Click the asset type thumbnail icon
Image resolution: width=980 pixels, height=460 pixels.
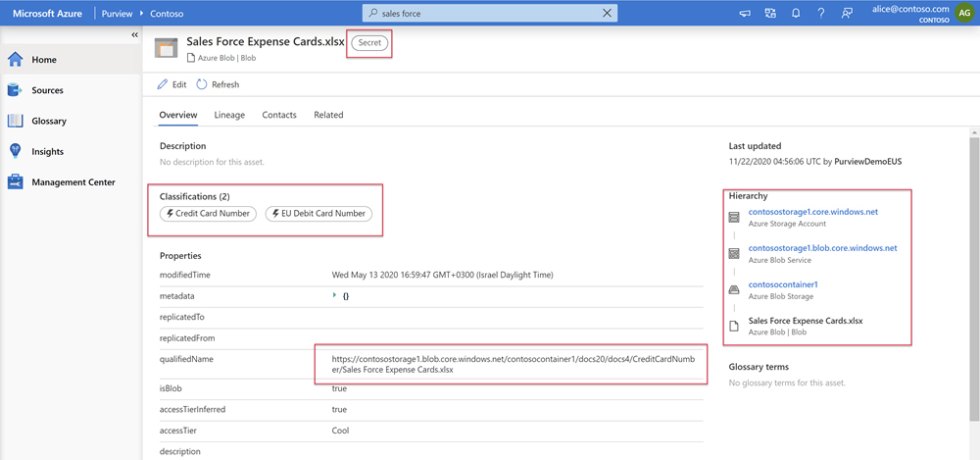point(167,48)
